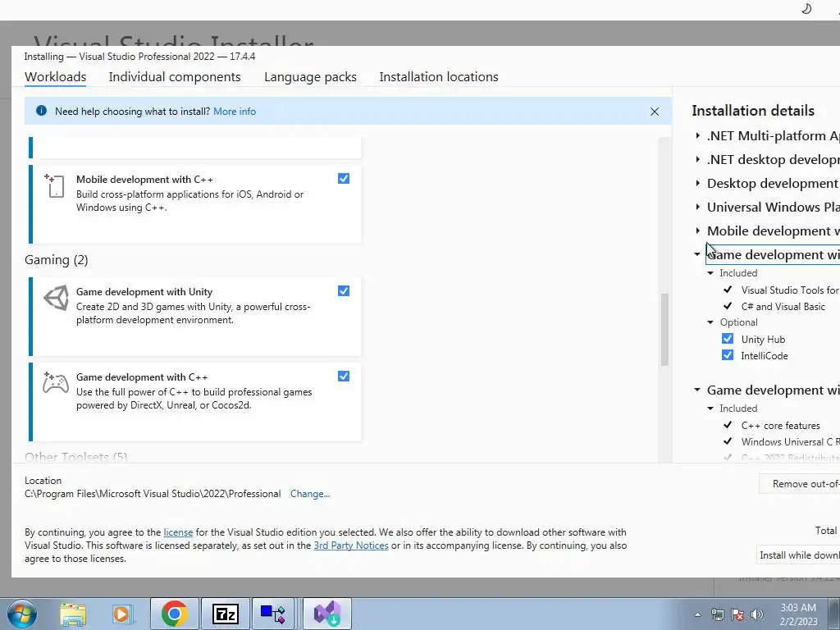Switch to Language packs tab
The width and height of the screenshot is (840, 630).
tap(310, 76)
